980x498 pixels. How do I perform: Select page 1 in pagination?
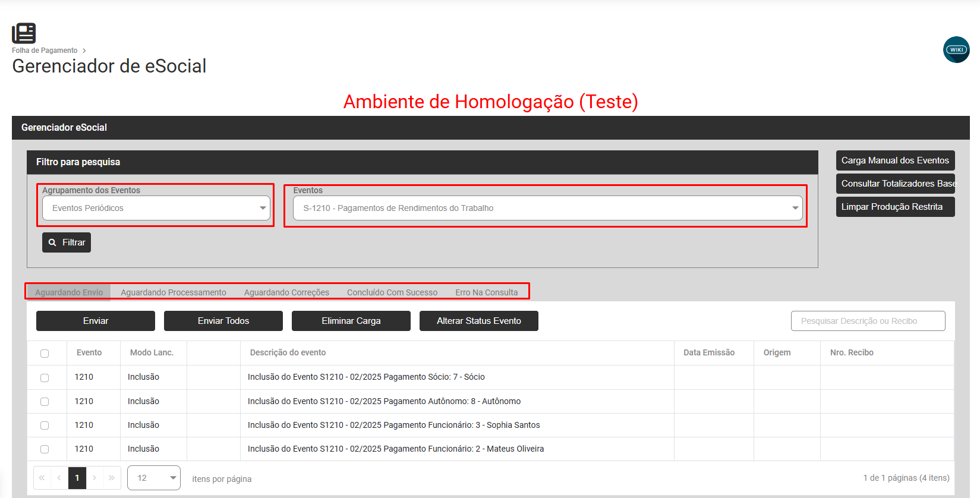pos(77,478)
